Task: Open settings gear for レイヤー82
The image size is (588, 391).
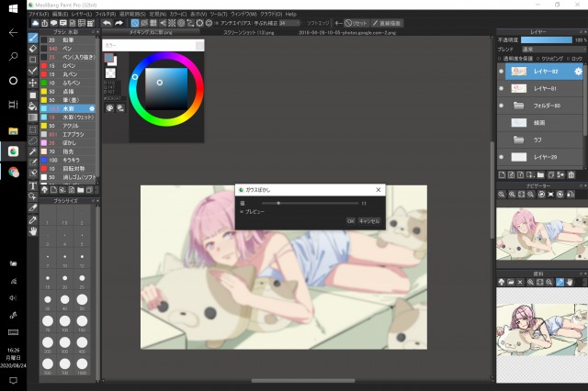Action: pyautogui.click(x=578, y=71)
